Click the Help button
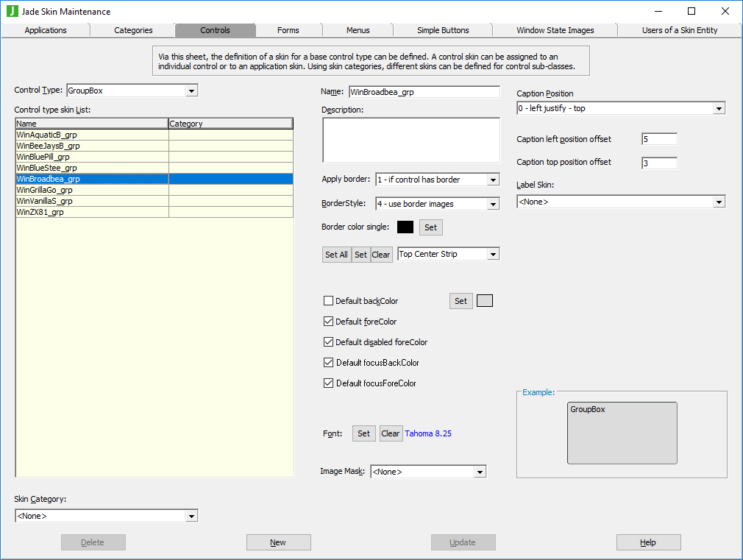 coord(648,542)
